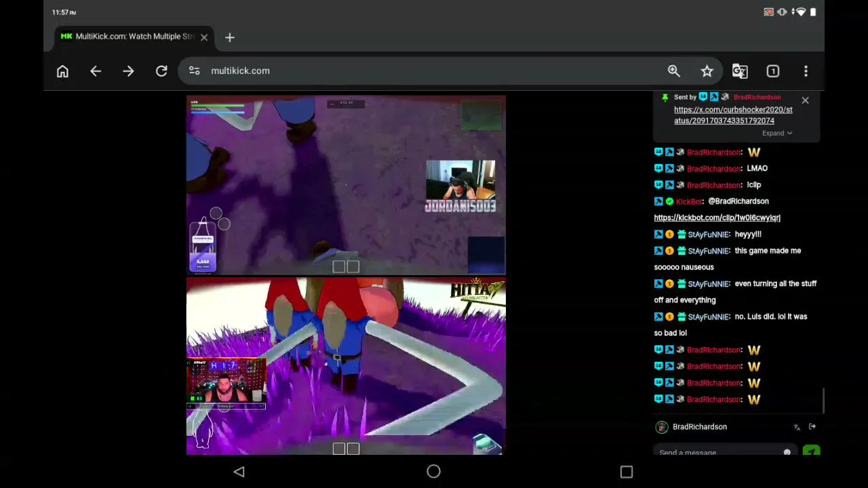The image size is (868, 488).
Task: Expand the pinned message
Action: coord(777,133)
